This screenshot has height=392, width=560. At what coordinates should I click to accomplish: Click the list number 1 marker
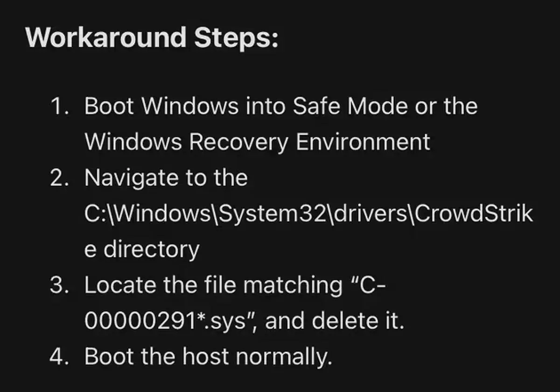[x=62, y=106]
